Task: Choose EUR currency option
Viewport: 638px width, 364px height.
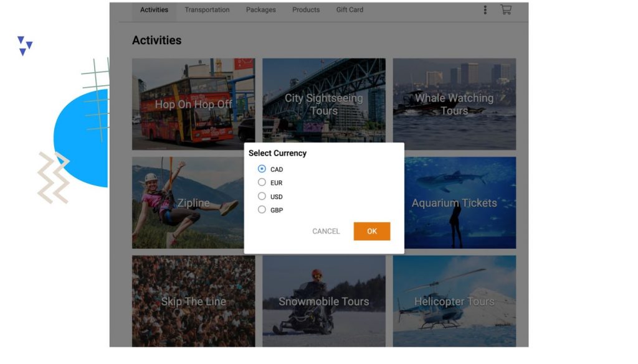Action: [x=262, y=182]
